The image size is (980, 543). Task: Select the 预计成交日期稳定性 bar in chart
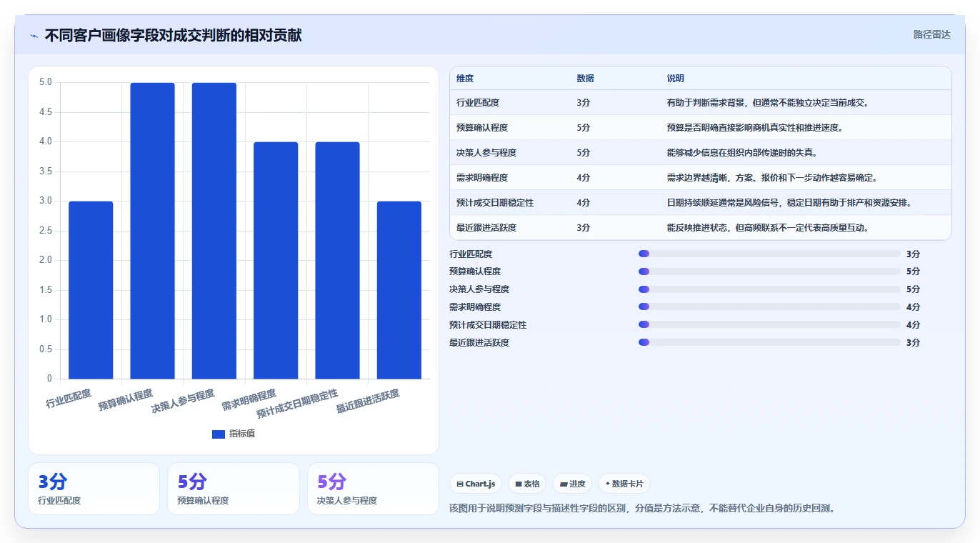tap(337, 261)
